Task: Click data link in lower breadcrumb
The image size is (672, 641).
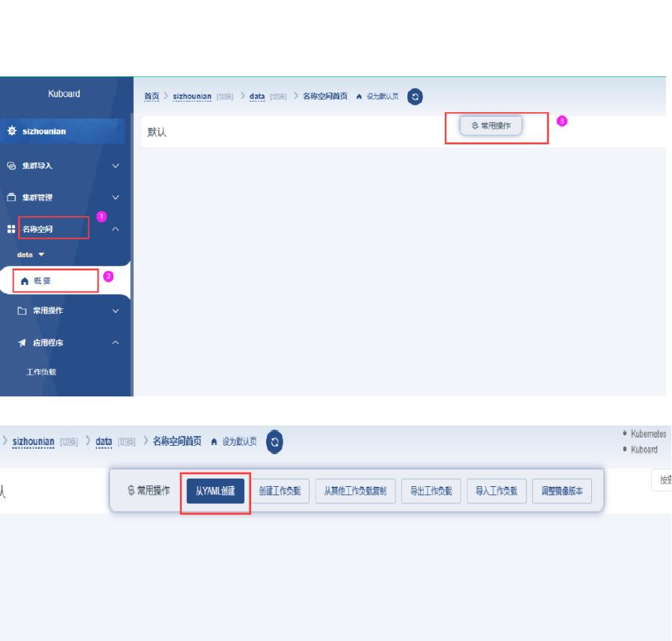Action: click(104, 441)
